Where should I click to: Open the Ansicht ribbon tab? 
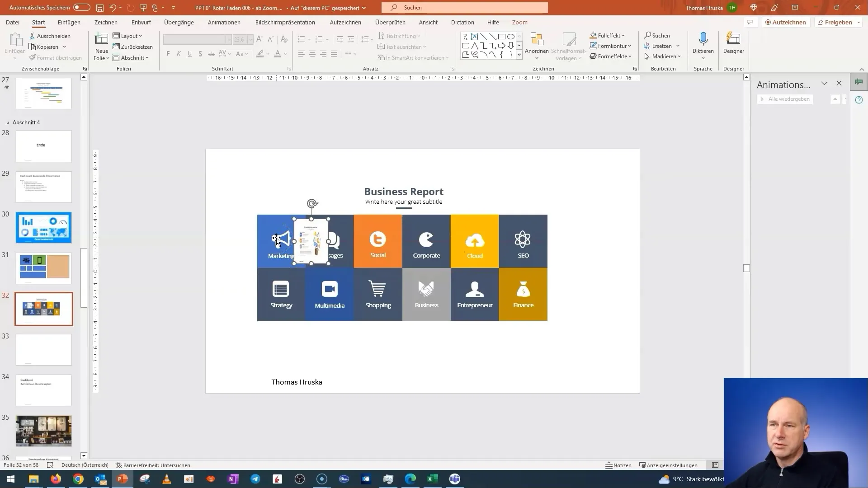(x=428, y=22)
